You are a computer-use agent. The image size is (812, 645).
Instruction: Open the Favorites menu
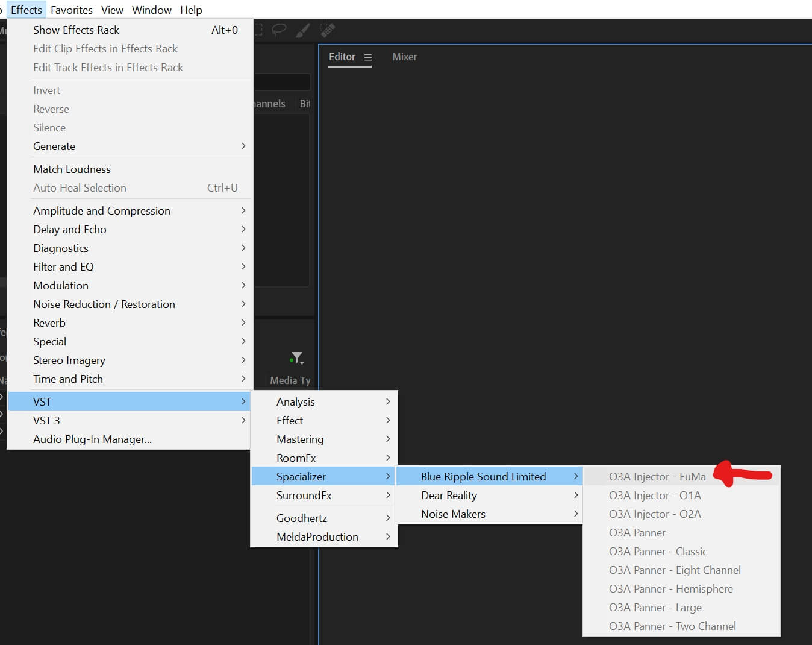(72, 10)
